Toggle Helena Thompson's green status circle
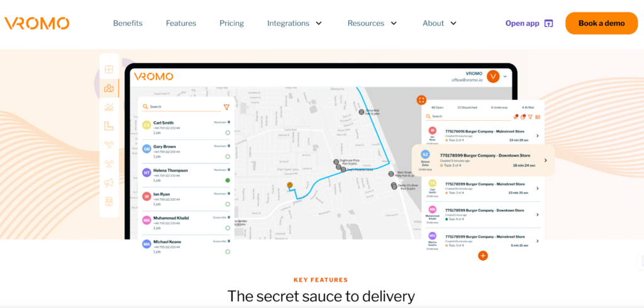This screenshot has height=308, width=644. coord(228,180)
